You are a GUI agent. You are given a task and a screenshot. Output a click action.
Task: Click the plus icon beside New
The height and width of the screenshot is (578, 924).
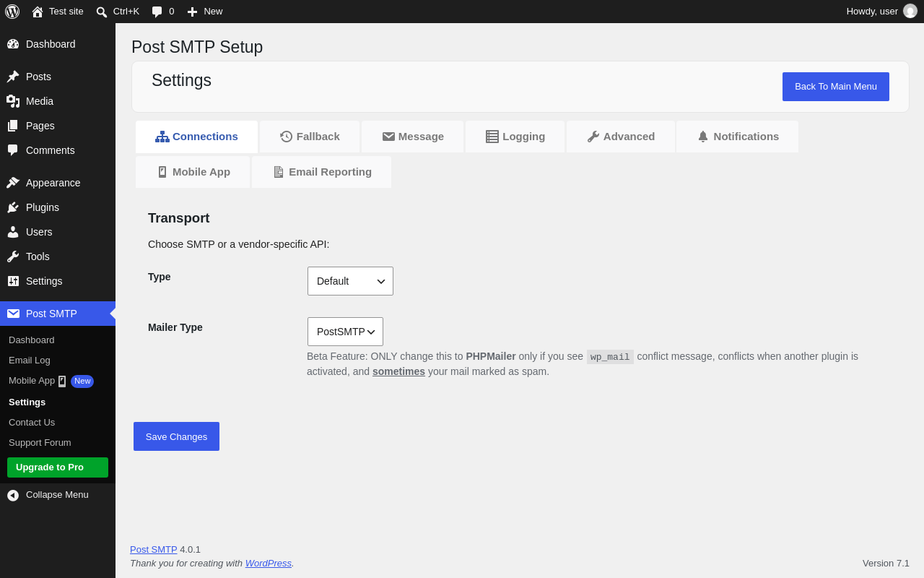point(192,12)
